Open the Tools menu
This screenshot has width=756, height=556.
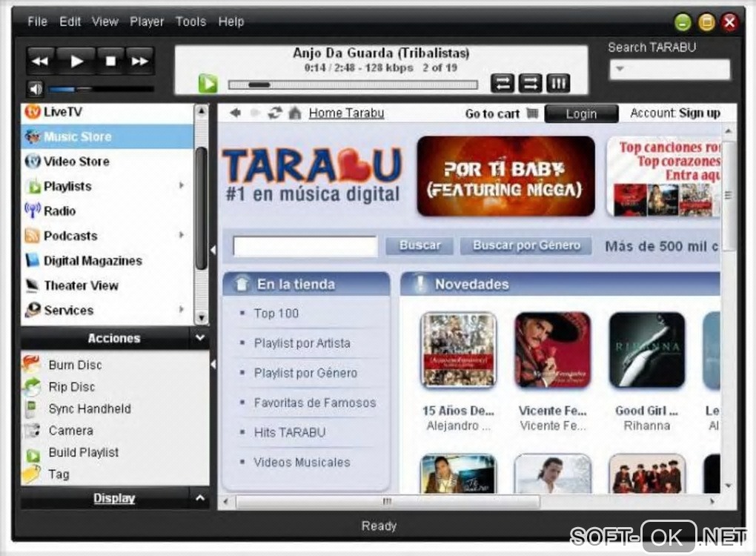(x=191, y=21)
